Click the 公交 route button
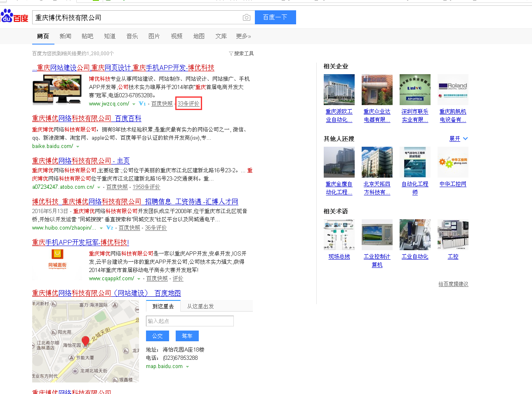The image size is (532, 394). coord(158,336)
